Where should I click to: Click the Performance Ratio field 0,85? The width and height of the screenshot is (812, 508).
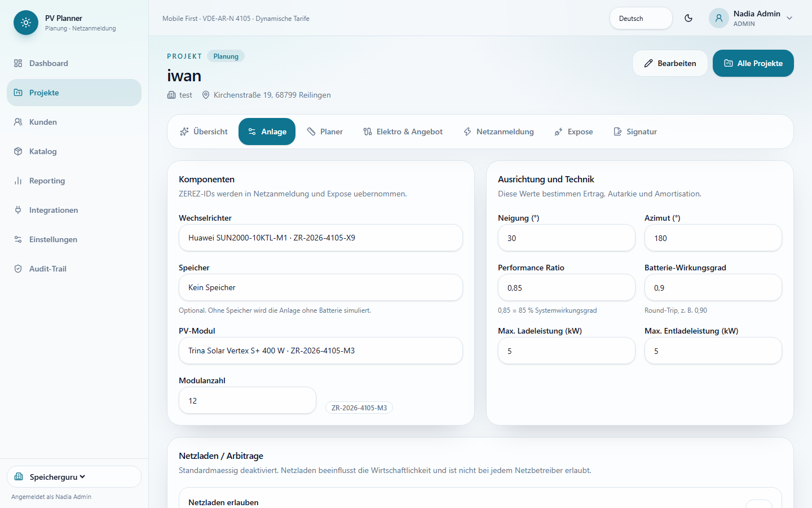pyautogui.click(x=567, y=287)
